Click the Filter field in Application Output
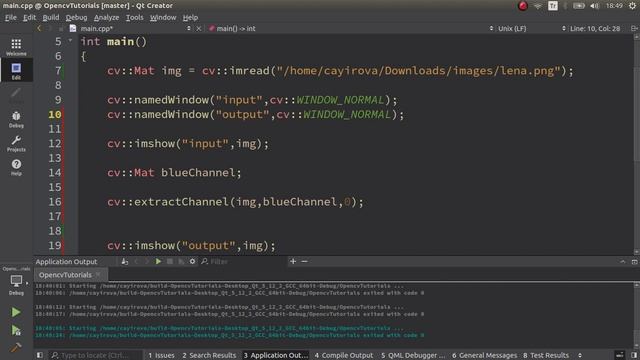640x360 pixels. tap(243, 262)
